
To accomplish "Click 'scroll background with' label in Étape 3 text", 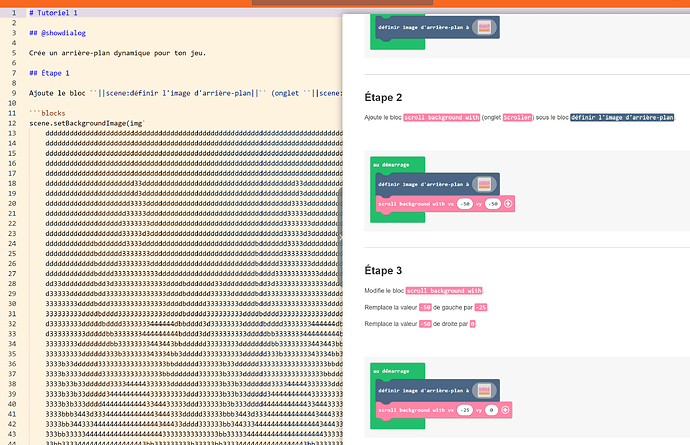I will click(444, 291).
